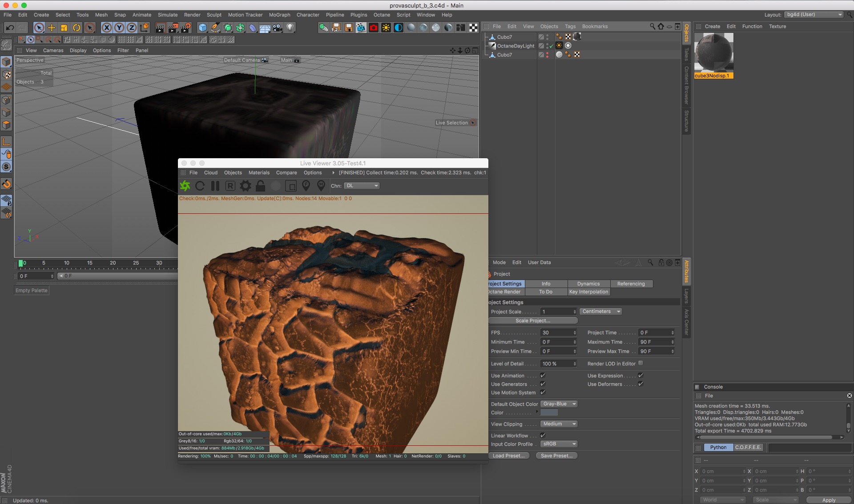Image resolution: width=854 pixels, height=504 pixels.
Task: Switch to the Dynamics tab
Action: pyautogui.click(x=588, y=284)
